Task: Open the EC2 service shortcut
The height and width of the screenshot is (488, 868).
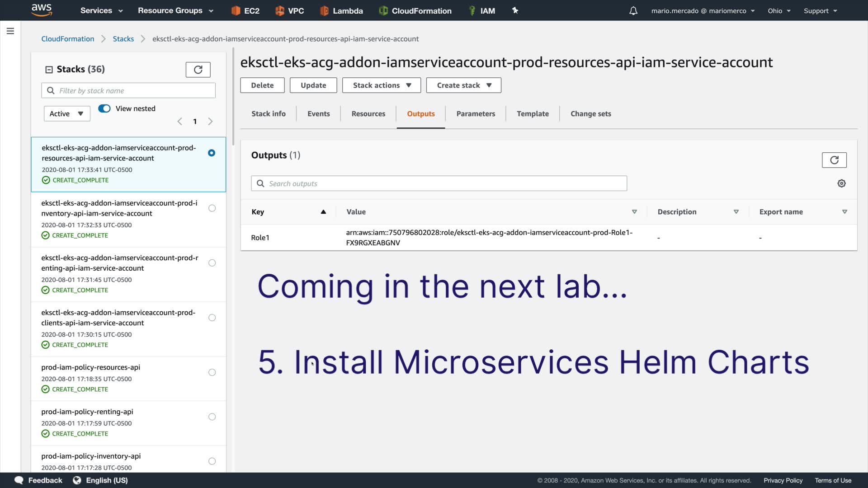Action: (x=245, y=11)
